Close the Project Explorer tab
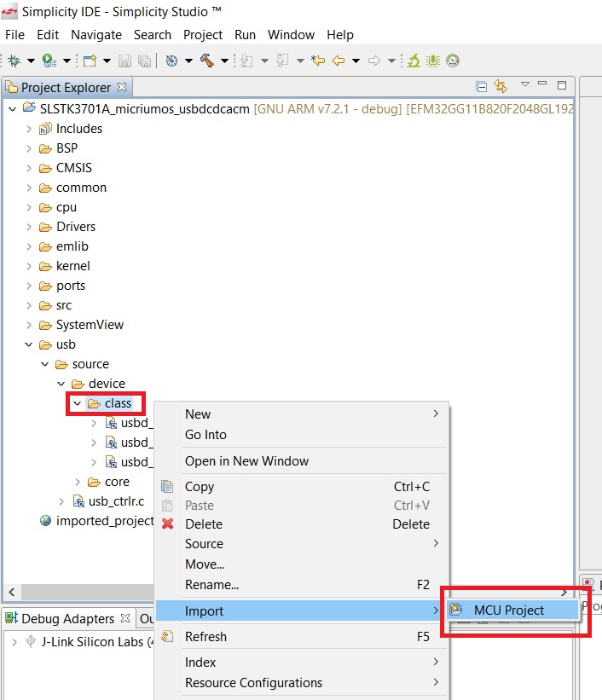This screenshot has width=602, height=700. click(122, 87)
